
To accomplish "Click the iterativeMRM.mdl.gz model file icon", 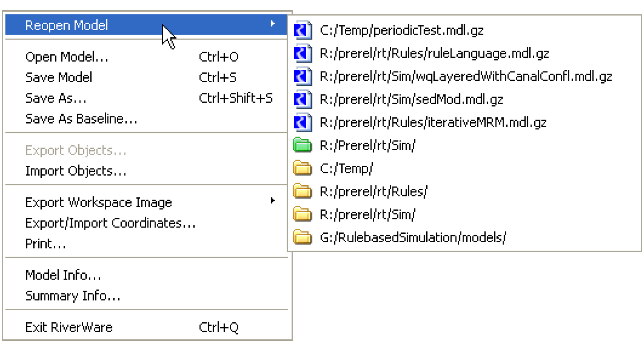I will pos(303,122).
